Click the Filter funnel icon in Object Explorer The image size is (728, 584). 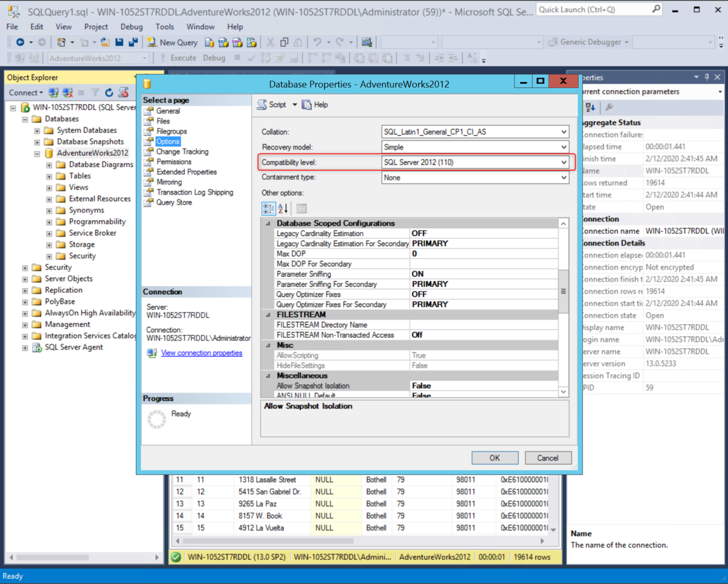95,93
